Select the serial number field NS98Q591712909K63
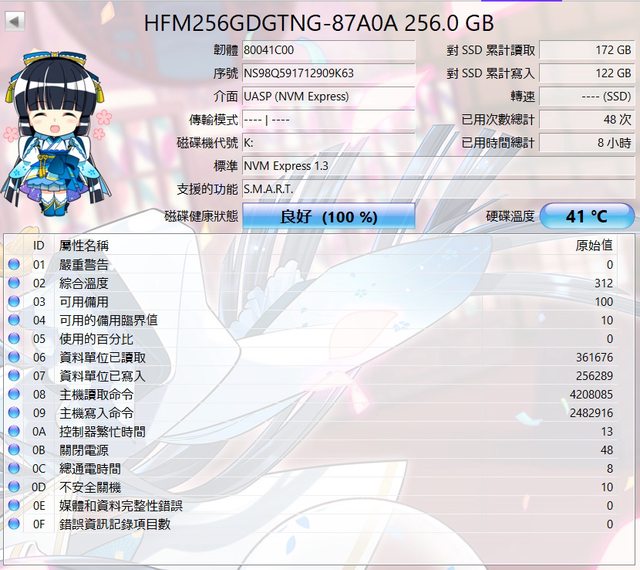This screenshot has height=570, width=640. tap(329, 73)
